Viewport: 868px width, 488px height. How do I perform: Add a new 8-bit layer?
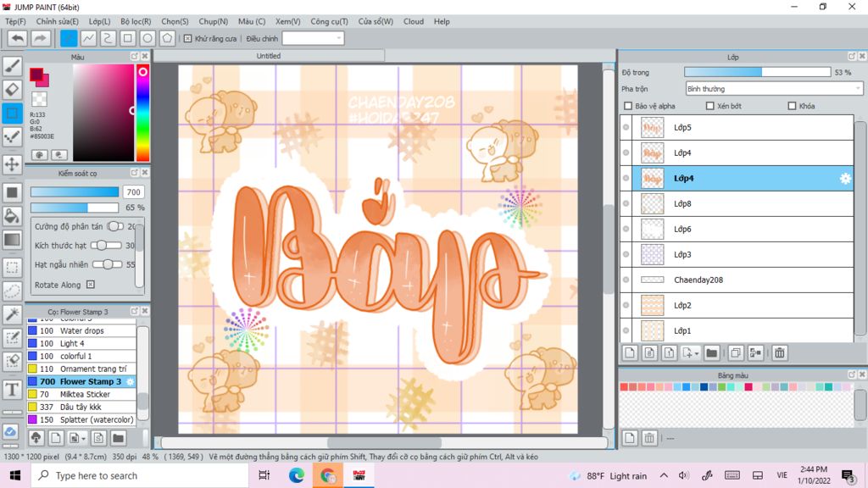tap(650, 353)
